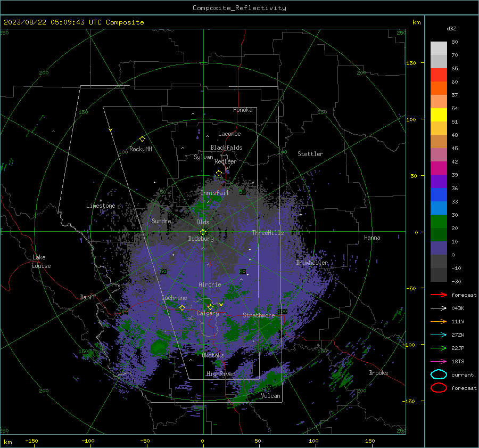Click the orange 111V arrow icon
The height and width of the screenshot is (448, 479).
(x=439, y=321)
